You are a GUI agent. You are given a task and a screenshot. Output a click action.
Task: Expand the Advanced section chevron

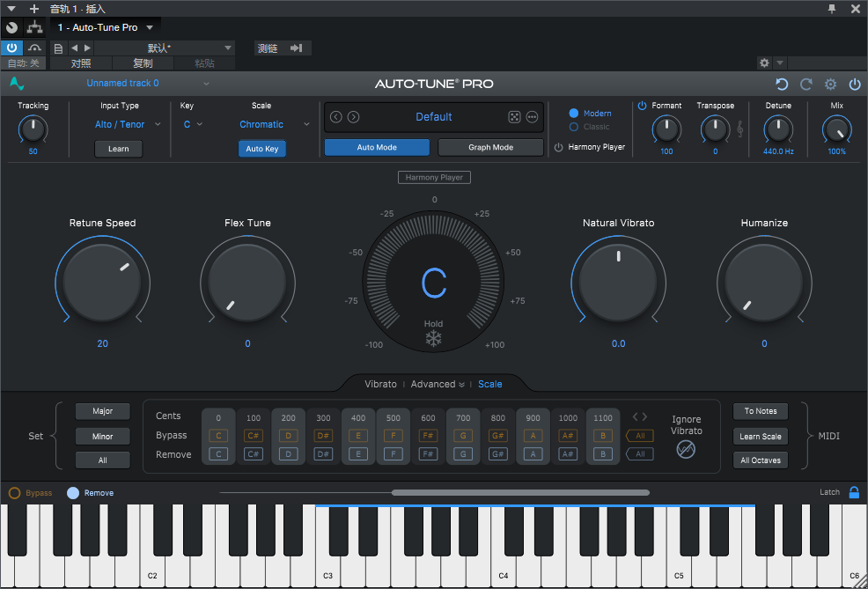[461, 384]
